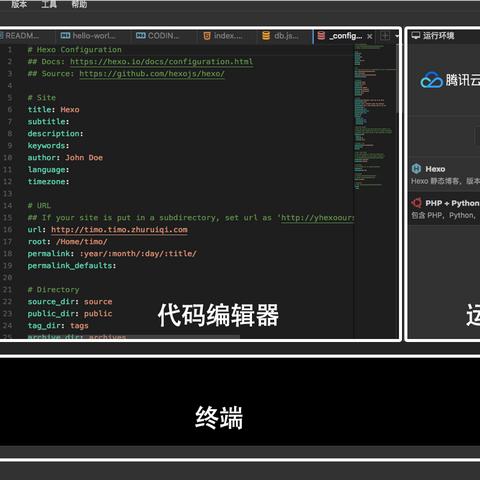Open the timo.timo.zhuruiqi.com url link
The height and width of the screenshot is (480, 480).
point(119,230)
